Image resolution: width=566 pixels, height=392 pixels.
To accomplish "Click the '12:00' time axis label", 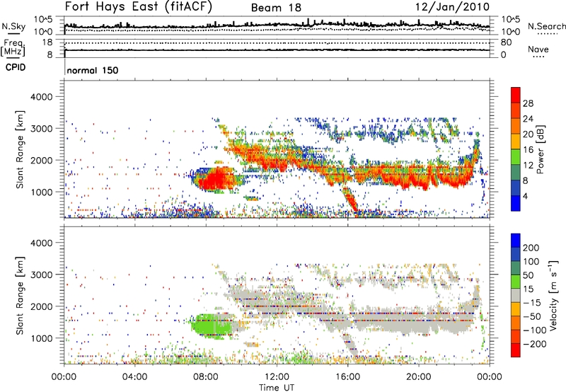I will click(277, 377).
